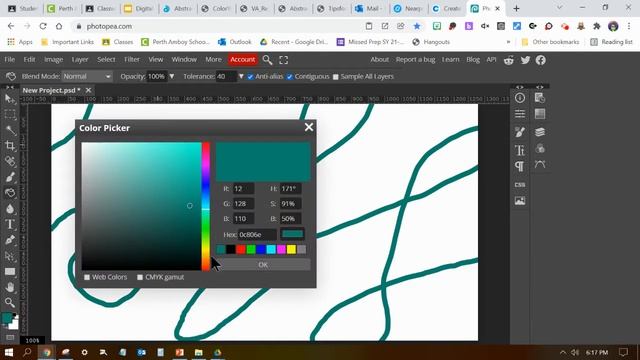Open the bookmarks overflow chevron
Image resolution: width=640 pixels, height=360 pixels.
click(508, 42)
